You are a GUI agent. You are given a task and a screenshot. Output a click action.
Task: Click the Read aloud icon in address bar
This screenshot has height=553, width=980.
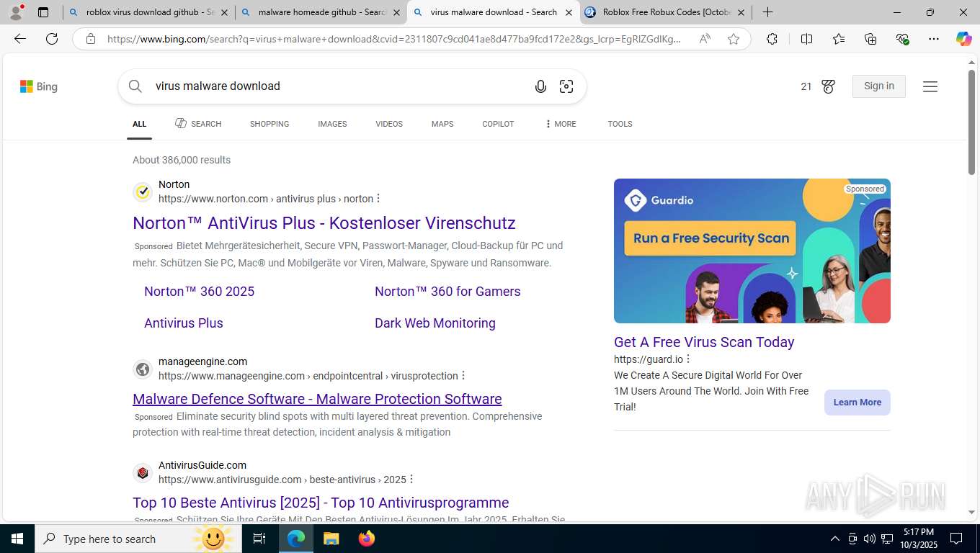coord(705,39)
